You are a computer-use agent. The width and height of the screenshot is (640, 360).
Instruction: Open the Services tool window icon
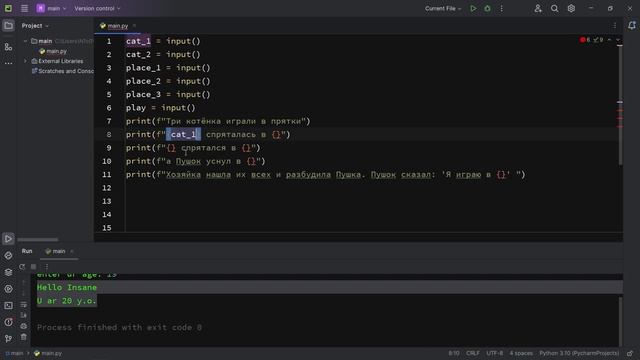pos(8,289)
